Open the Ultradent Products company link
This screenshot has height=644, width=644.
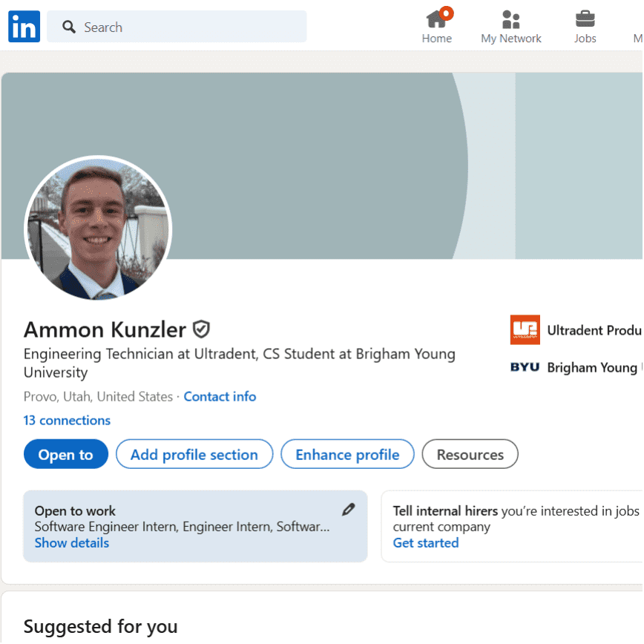594,330
